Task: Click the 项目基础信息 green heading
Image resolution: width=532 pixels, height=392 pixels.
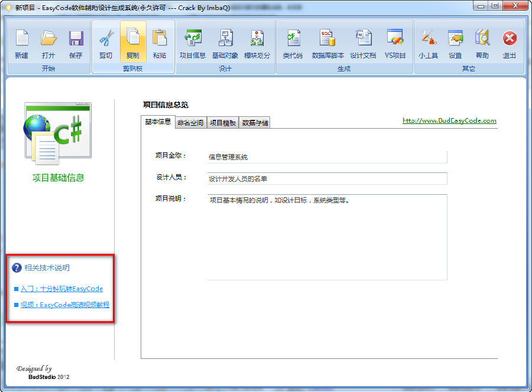Action: (58, 178)
